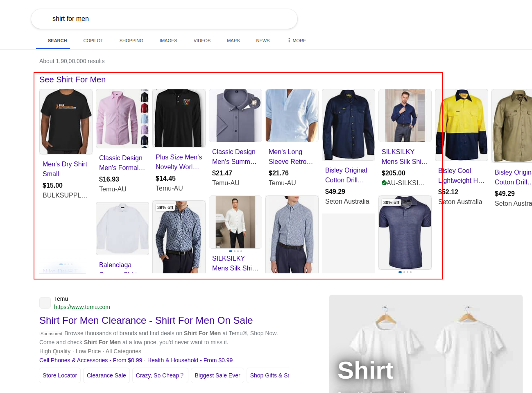Click 'Bisley Cool Lightweight H…' product link

tap(461, 175)
